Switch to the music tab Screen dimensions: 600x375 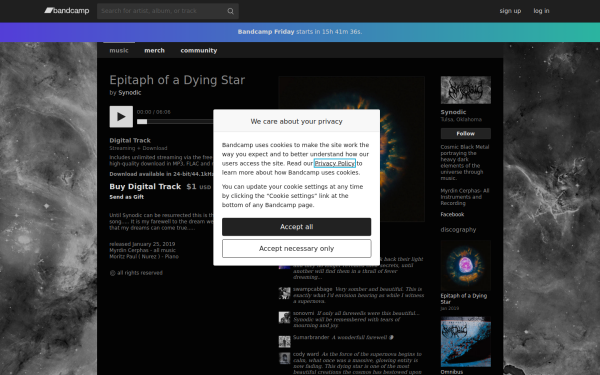tap(119, 51)
